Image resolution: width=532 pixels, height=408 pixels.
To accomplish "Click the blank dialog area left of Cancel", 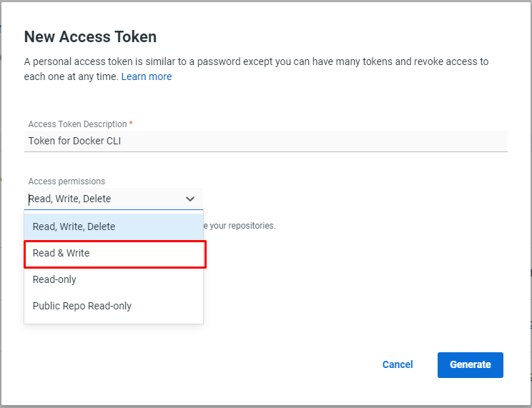I will (x=215, y=364).
